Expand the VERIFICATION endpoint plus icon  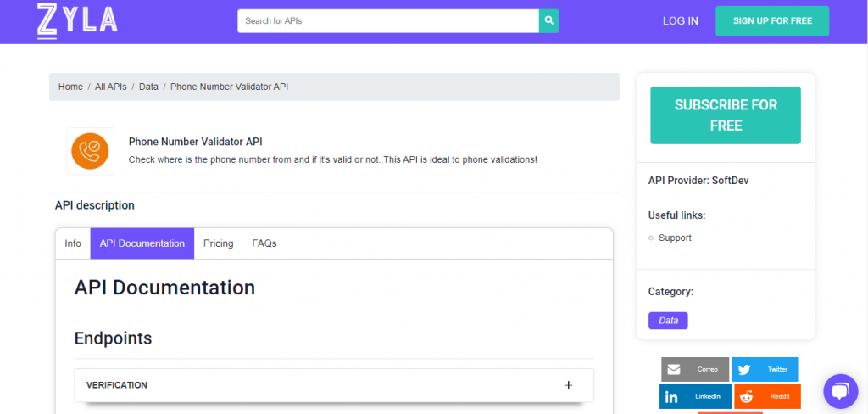pos(568,385)
